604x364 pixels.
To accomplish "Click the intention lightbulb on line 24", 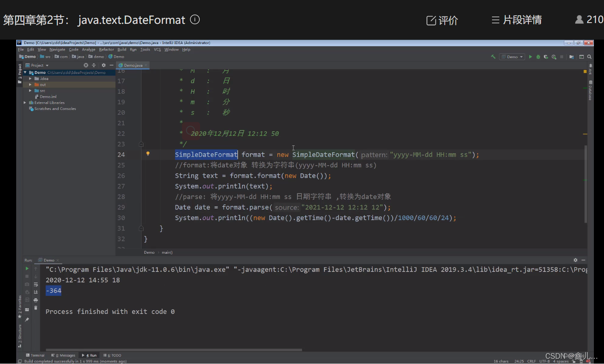I will click(x=148, y=154).
